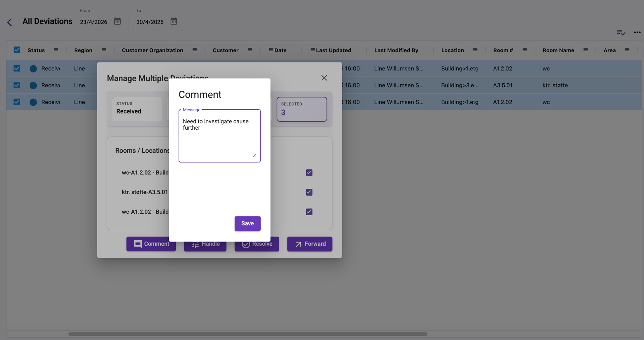The image size is (644, 340).
Task: Click the Location column header
Action: (x=452, y=50)
